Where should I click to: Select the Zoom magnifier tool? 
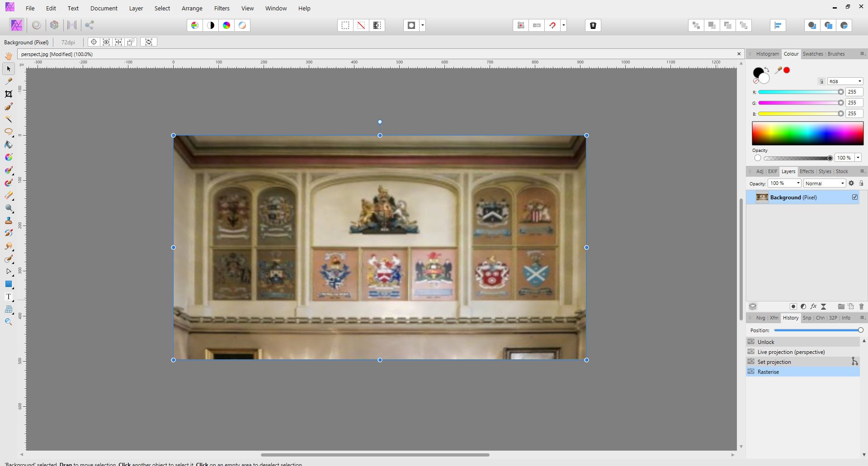point(9,322)
